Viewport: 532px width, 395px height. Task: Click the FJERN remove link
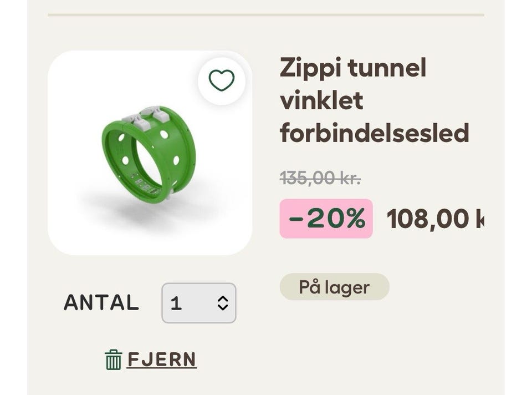tap(162, 359)
